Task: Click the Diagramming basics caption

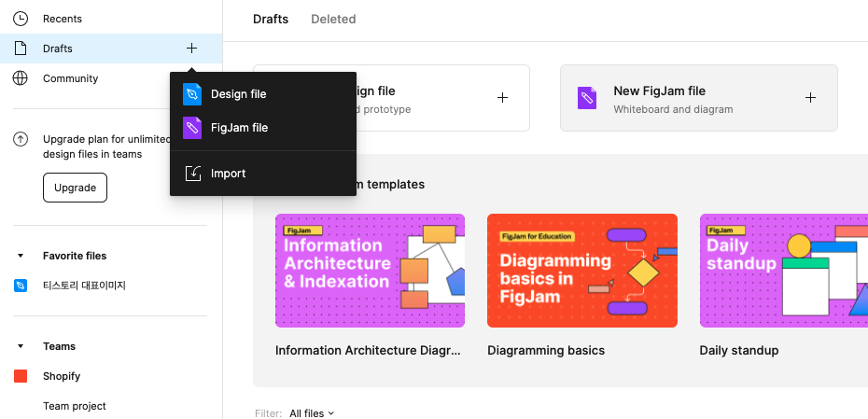Action: point(546,350)
